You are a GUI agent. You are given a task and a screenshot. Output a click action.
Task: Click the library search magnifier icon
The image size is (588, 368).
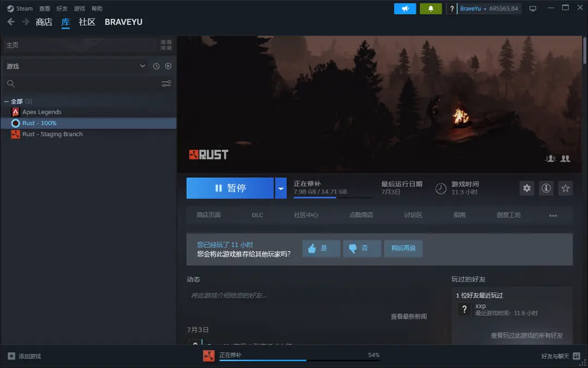pyautogui.click(x=11, y=84)
